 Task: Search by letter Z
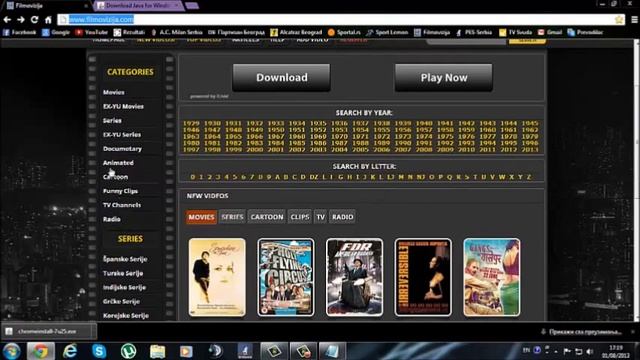(529, 177)
